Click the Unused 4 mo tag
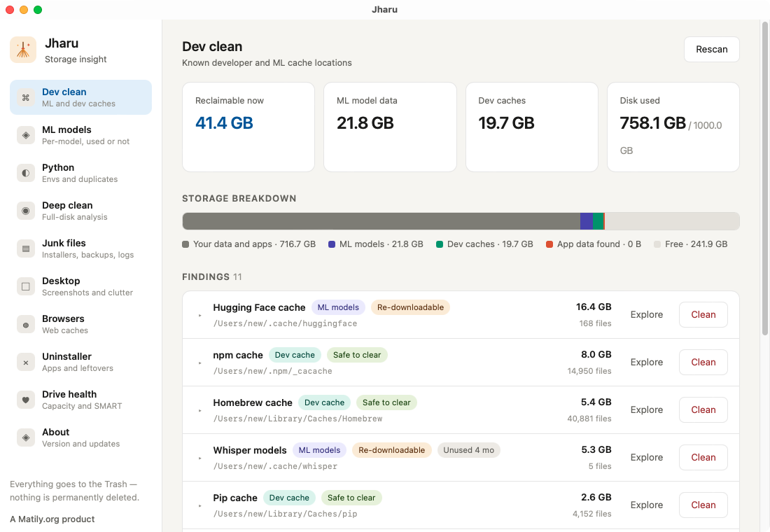This screenshot has width=770, height=532. point(468,451)
